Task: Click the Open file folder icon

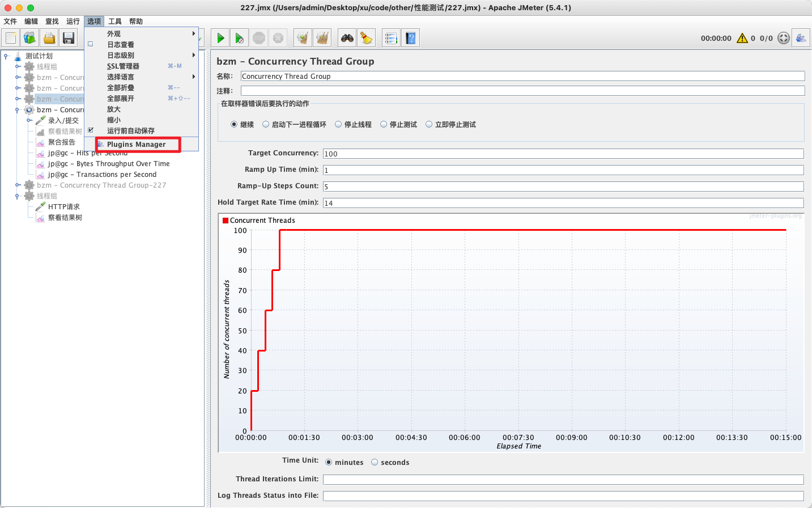Action: tap(49, 38)
